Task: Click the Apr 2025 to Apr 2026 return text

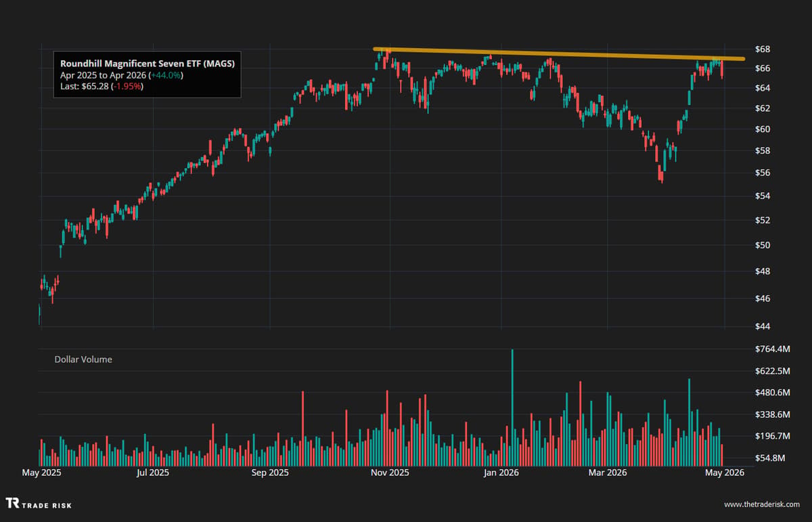Action: click(x=122, y=74)
